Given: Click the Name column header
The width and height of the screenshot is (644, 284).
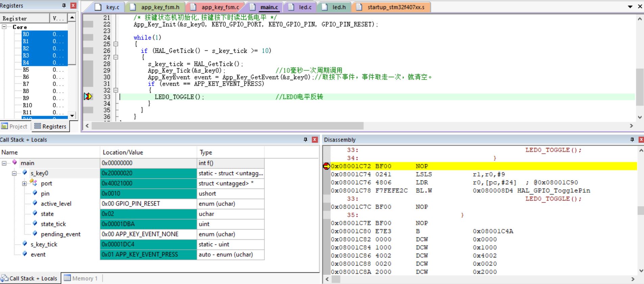Looking at the screenshot, I should [x=50, y=152].
